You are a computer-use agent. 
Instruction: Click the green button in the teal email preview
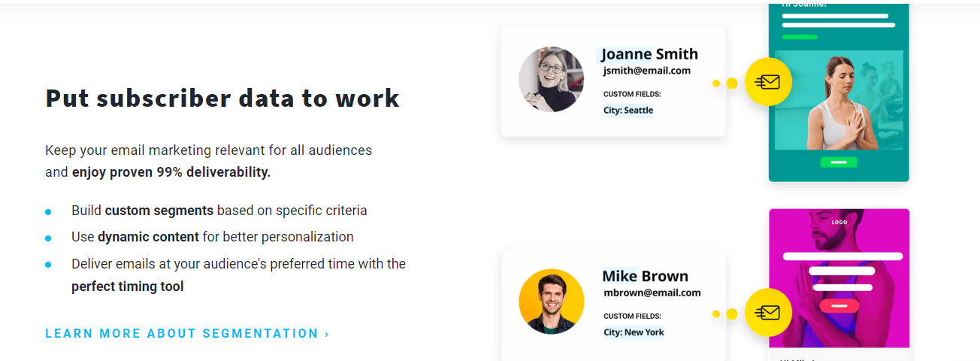pos(839,162)
